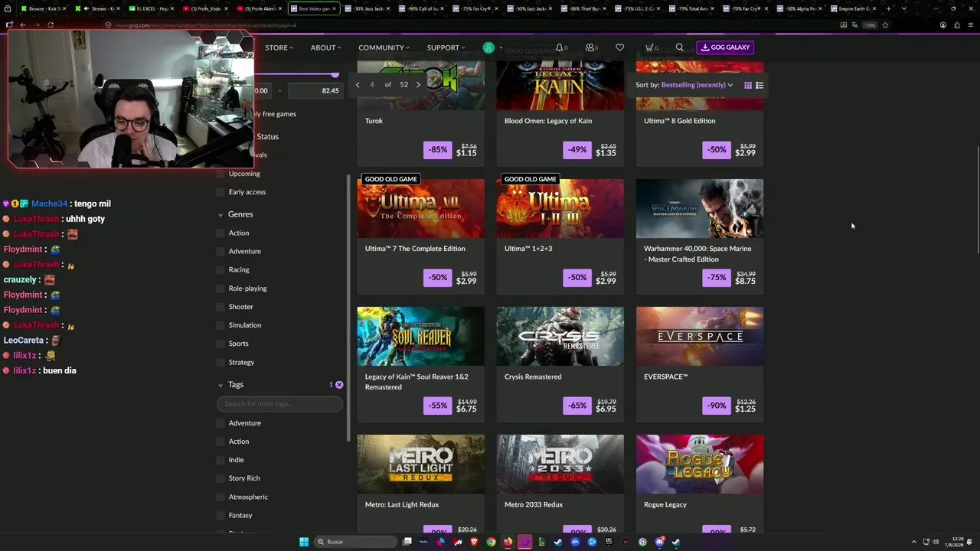Open the Crysis Remastered game title

point(533,377)
